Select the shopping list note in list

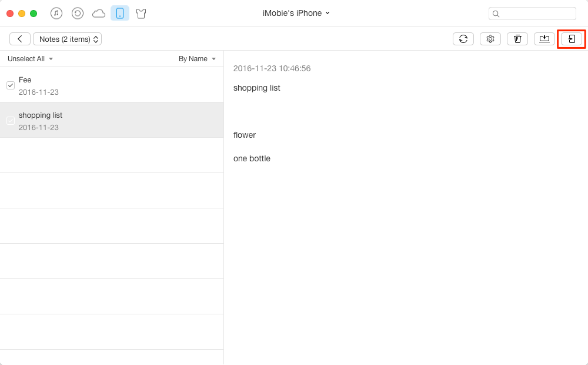[x=112, y=120]
